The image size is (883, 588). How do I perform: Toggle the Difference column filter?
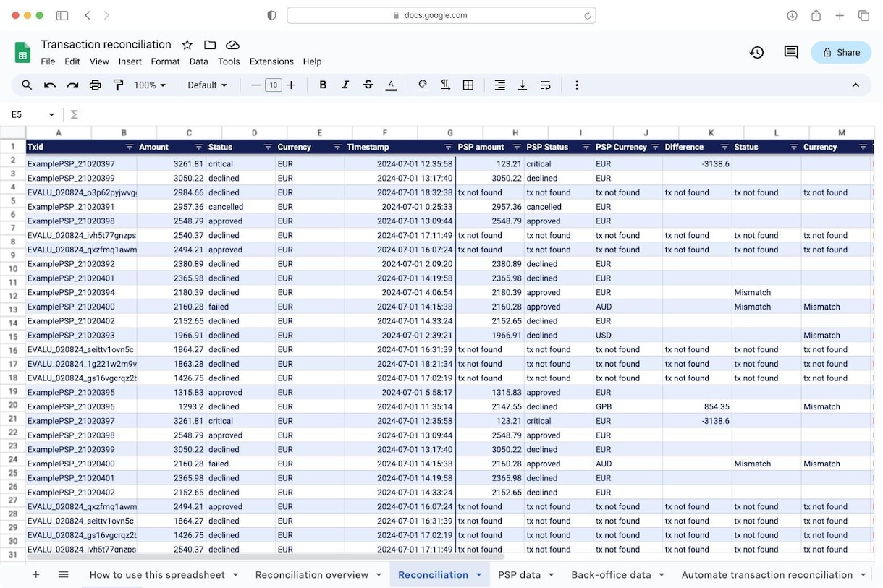click(725, 147)
